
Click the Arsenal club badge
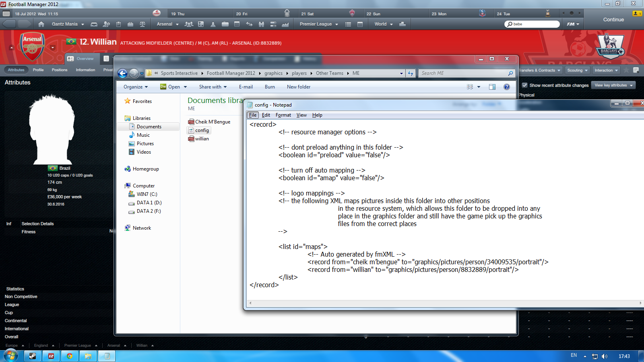(x=32, y=47)
